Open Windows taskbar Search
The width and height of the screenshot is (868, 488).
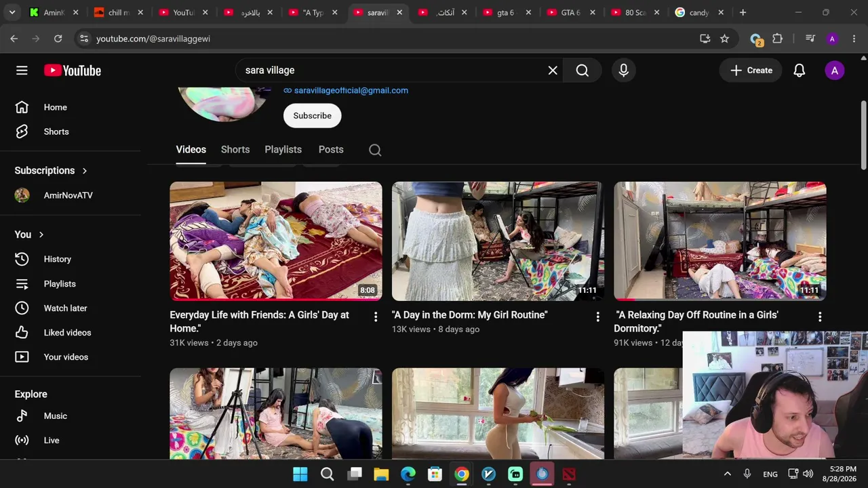328,474
